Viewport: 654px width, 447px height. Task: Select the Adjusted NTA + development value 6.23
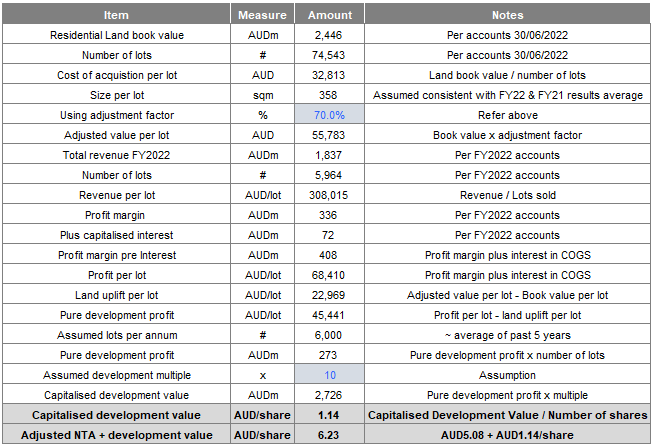[x=329, y=434]
